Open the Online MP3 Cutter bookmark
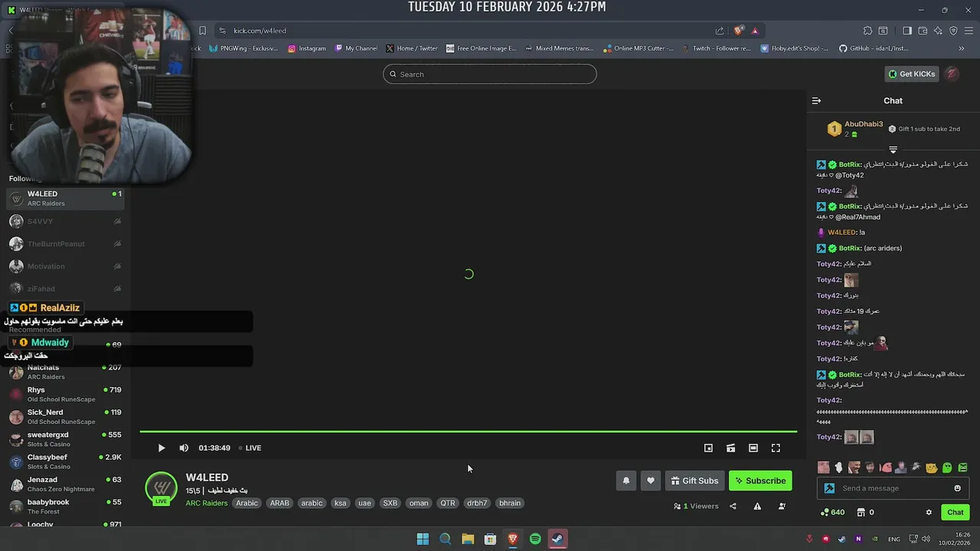980x551 pixels. (x=639, y=48)
